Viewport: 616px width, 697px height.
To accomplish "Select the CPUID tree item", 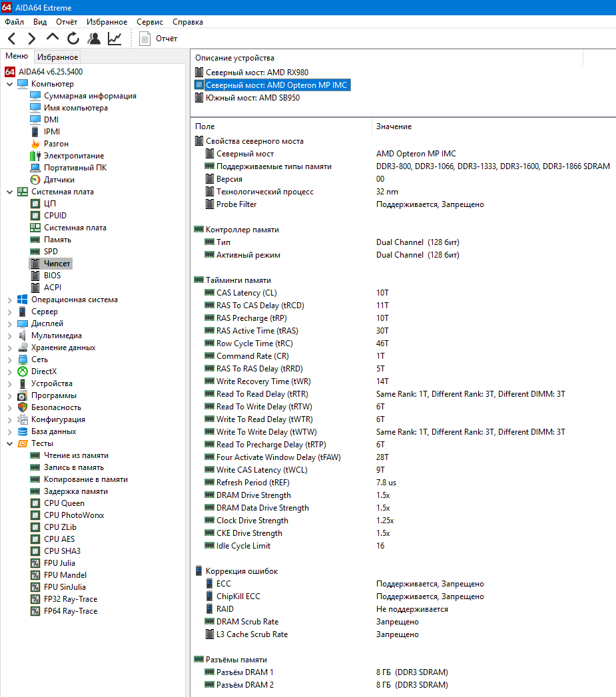I will pyautogui.click(x=55, y=216).
